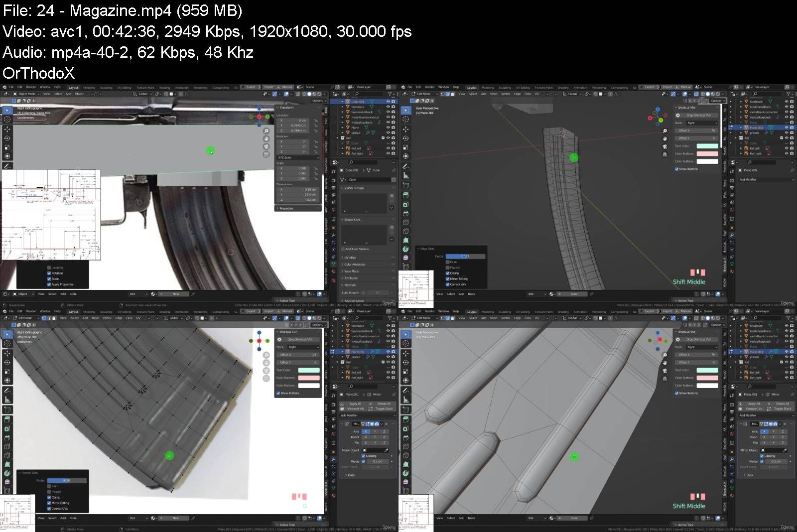797x532 pixels.
Task: Select the Measure tool in top-right frame
Action: (406, 175)
